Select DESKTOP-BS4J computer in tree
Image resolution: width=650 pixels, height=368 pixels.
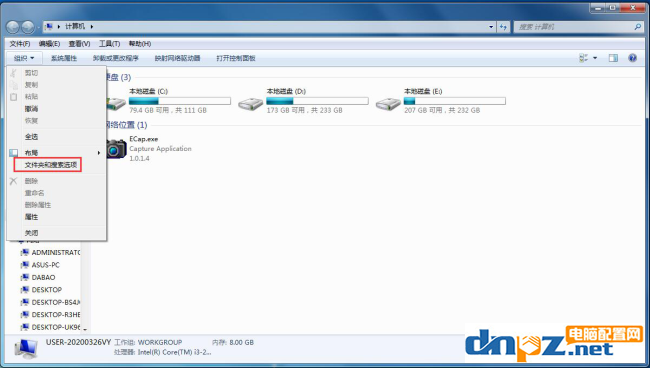pyautogui.click(x=56, y=302)
